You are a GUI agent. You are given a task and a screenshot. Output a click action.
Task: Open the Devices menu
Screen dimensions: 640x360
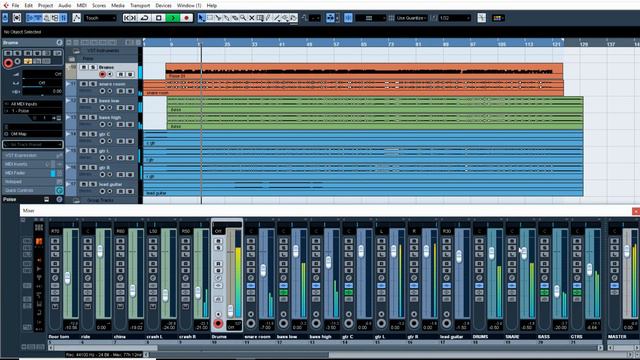click(163, 5)
